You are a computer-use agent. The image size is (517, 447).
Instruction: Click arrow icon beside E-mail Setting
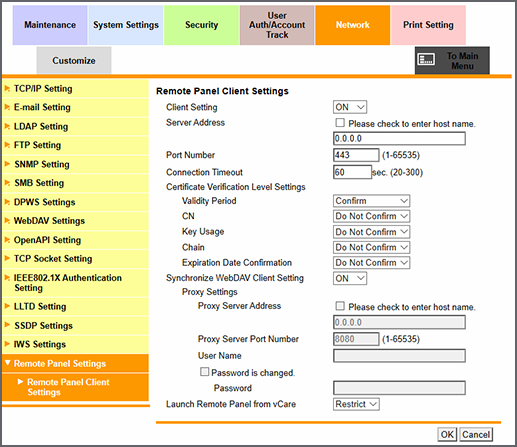[7, 107]
